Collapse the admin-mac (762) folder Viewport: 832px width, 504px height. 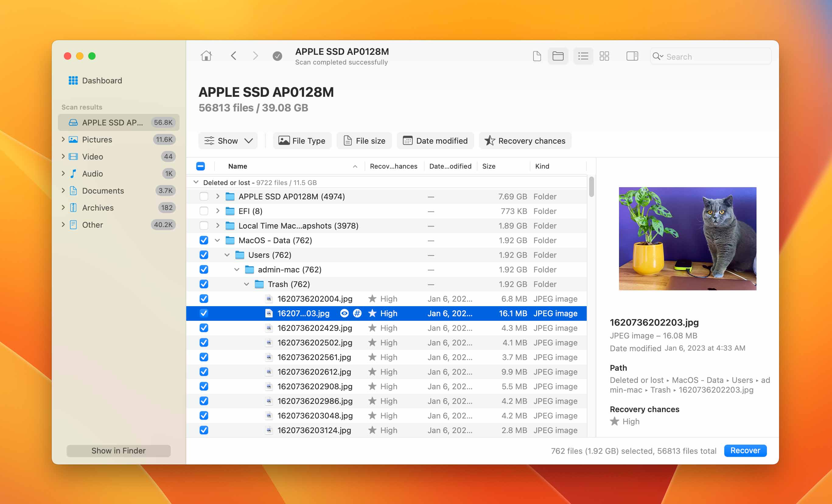237,270
